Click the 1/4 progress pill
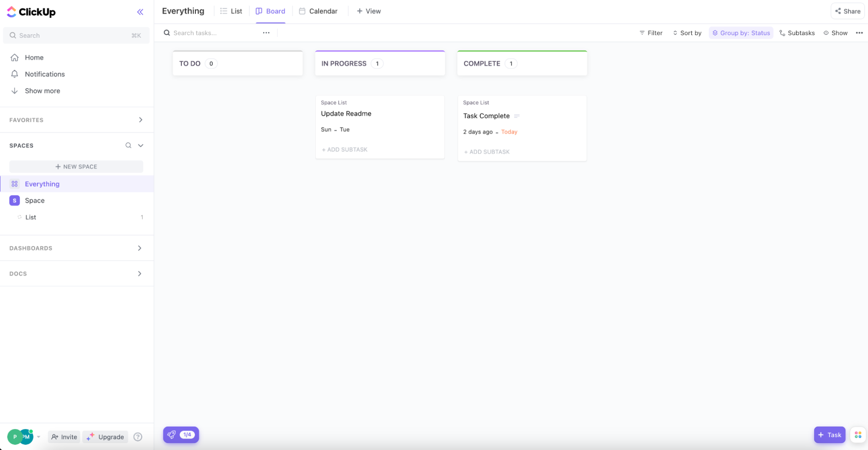868x450 pixels. pos(188,434)
